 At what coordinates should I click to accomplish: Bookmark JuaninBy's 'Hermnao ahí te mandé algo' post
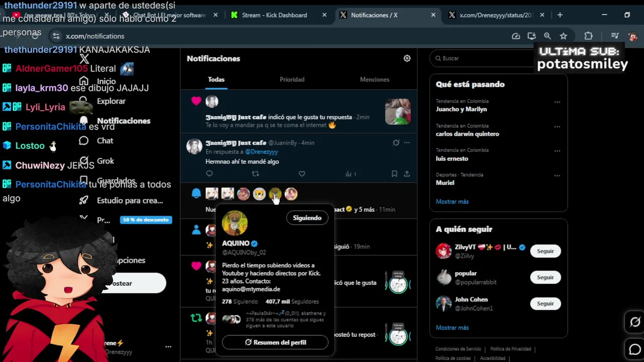[394, 173]
